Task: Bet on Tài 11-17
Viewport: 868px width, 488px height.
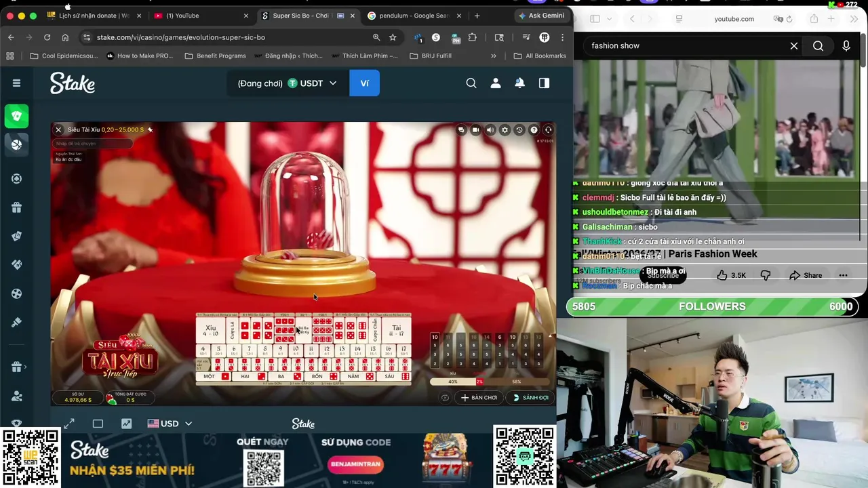Action: pyautogui.click(x=396, y=331)
